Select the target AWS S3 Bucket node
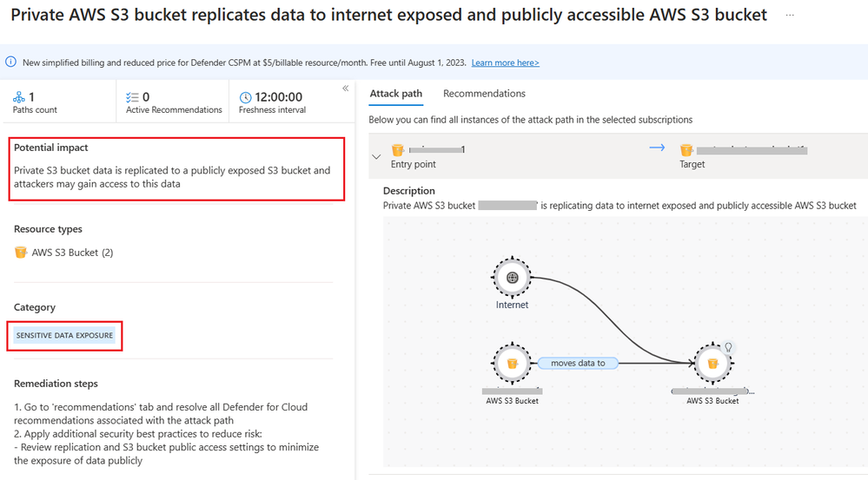Image resolution: width=868 pixels, height=480 pixels. click(x=712, y=363)
